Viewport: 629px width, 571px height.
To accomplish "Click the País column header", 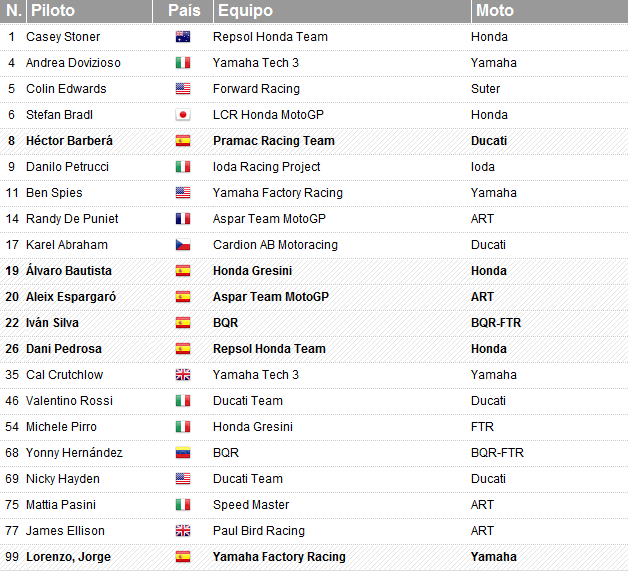I will pos(183,11).
